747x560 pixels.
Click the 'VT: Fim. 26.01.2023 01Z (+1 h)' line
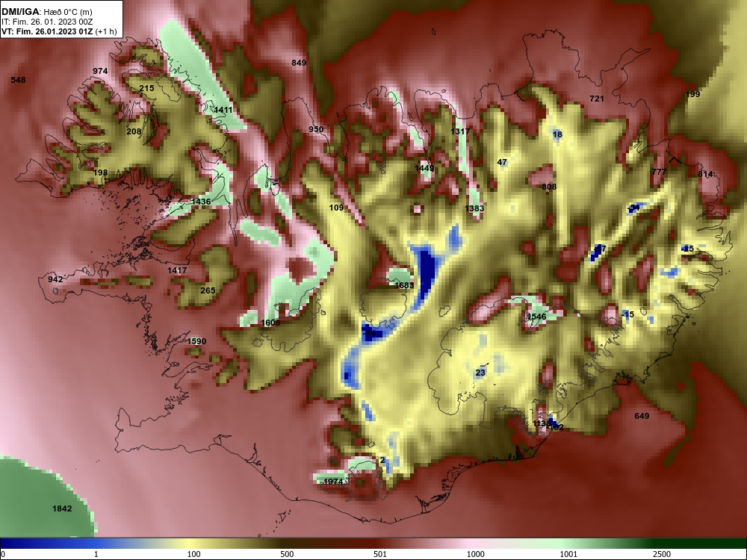(x=59, y=32)
